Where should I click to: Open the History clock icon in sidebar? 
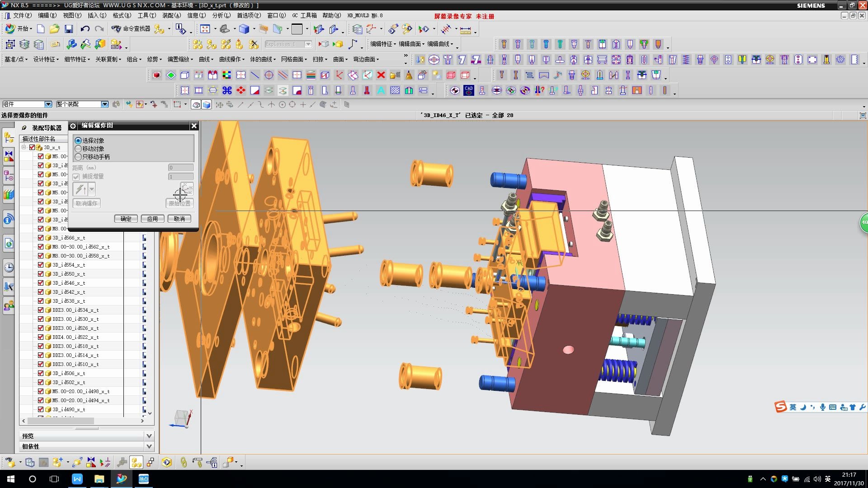click(x=9, y=267)
